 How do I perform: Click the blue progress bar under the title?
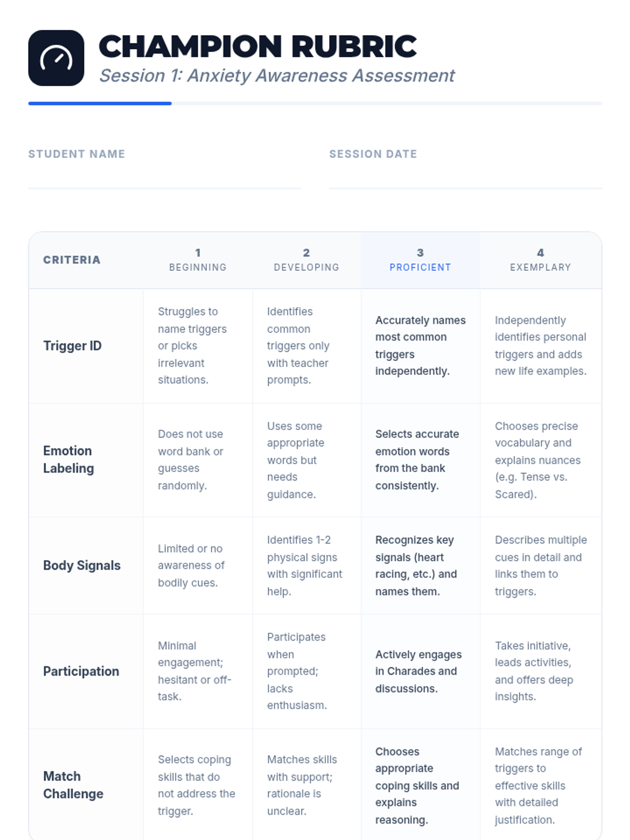100,103
